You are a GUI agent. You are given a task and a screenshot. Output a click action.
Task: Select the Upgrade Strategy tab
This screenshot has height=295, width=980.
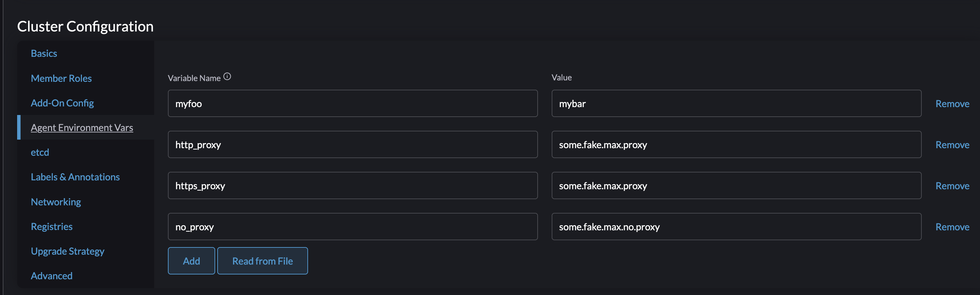click(x=68, y=251)
